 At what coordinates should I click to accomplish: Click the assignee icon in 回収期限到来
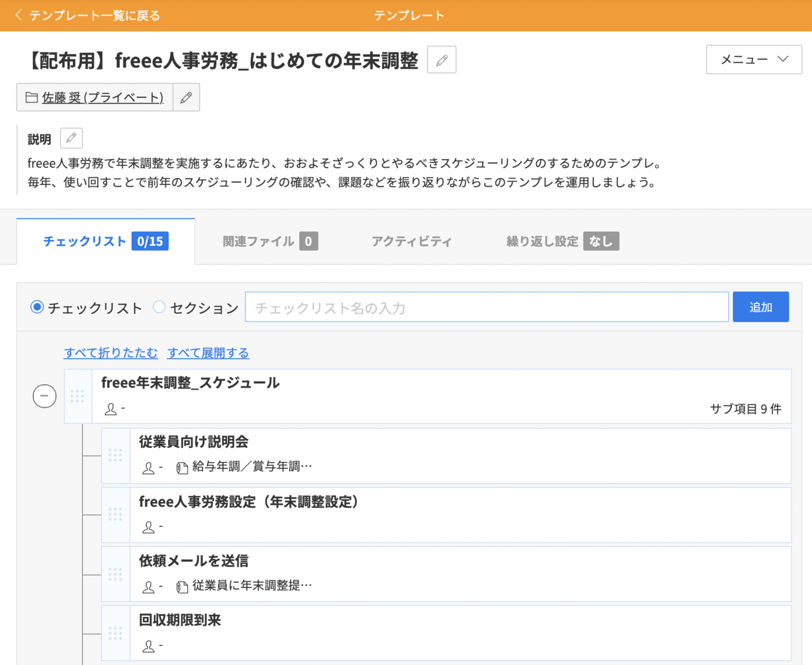coord(149,646)
